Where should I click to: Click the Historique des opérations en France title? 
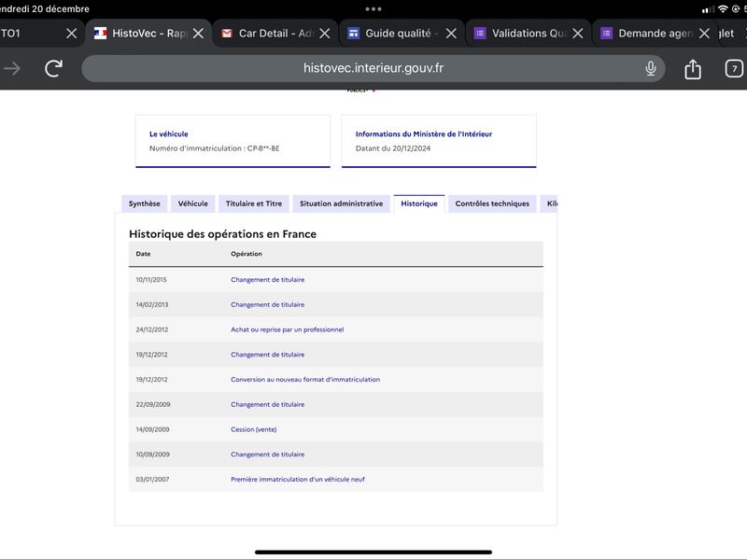coord(222,234)
